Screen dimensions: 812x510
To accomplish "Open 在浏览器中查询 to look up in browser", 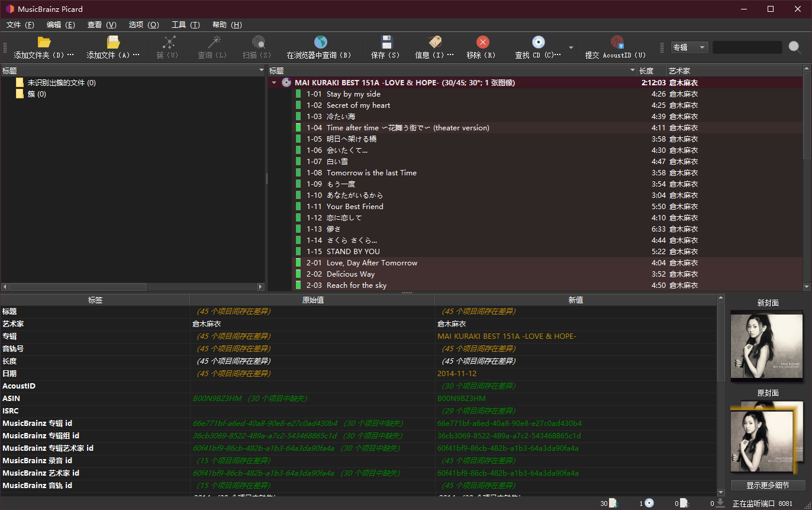I will (320, 47).
